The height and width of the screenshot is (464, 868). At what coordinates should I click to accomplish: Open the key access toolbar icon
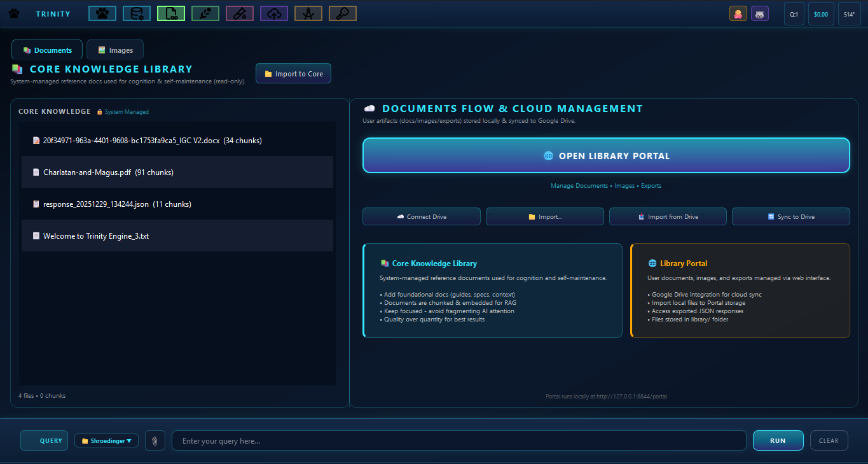[342, 13]
